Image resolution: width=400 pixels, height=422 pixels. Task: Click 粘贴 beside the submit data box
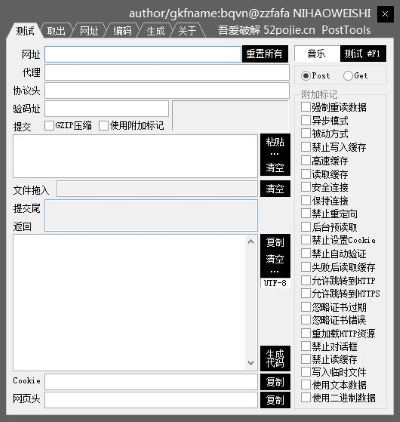pos(275,142)
